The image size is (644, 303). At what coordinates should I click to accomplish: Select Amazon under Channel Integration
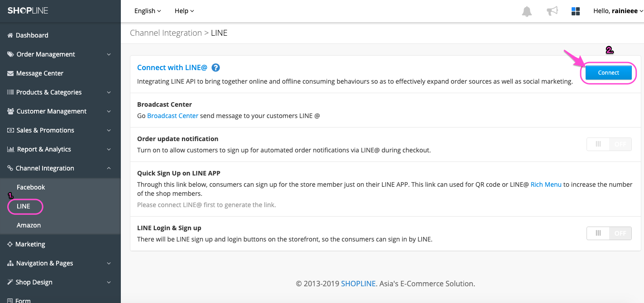[29, 225]
